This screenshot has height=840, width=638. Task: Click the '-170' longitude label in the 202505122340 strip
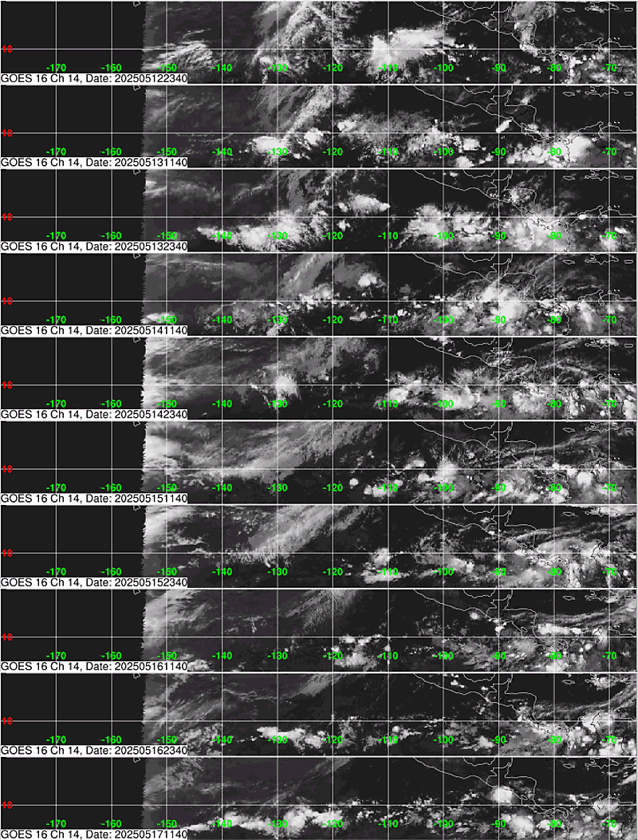click(57, 68)
